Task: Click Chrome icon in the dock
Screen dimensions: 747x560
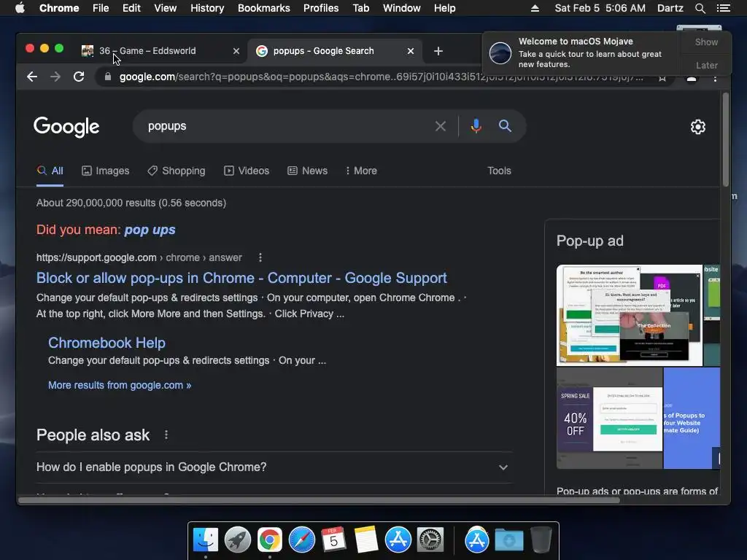Action: tap(270, 540)
